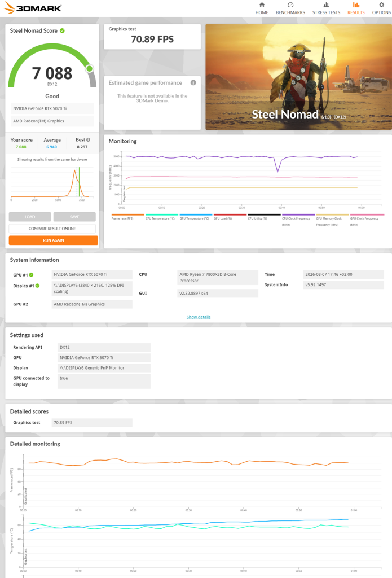Toggle the GPU Clock Frequency legend swatch
This screenshot has width=392, height=578.
point(367,214)
